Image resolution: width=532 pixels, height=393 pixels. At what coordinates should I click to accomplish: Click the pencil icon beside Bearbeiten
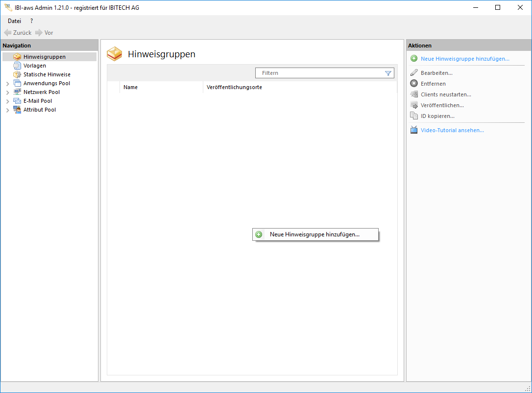[414, 73]
